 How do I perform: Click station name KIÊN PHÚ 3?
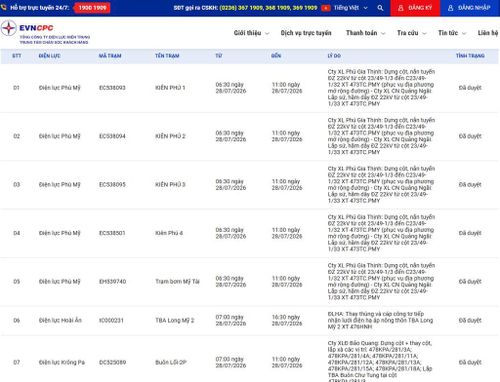coord(170,184)
